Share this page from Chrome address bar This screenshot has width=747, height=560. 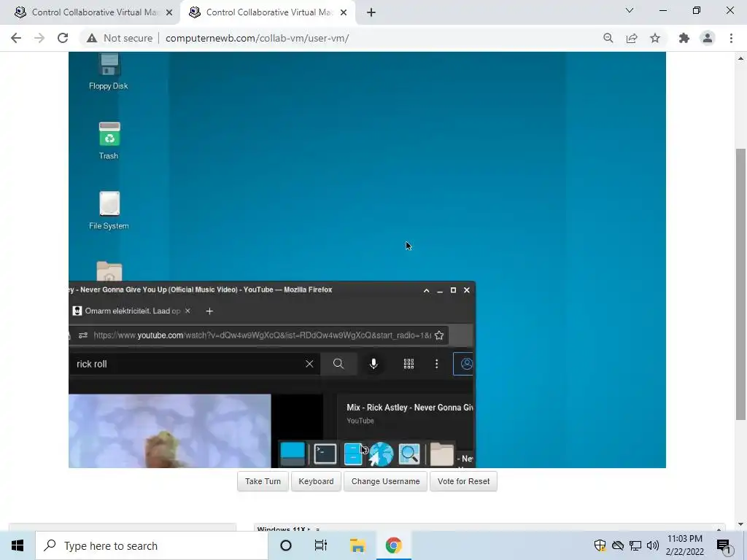click(x=632, y=38)
